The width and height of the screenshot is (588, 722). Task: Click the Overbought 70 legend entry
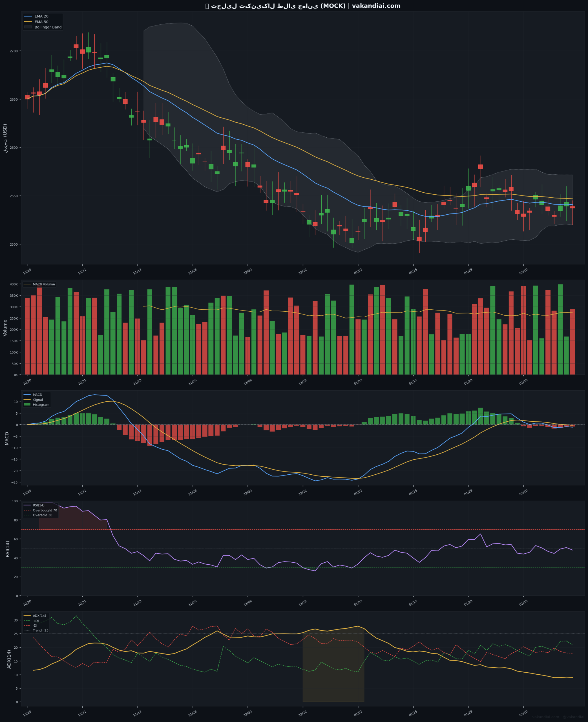tap(41, 510)
